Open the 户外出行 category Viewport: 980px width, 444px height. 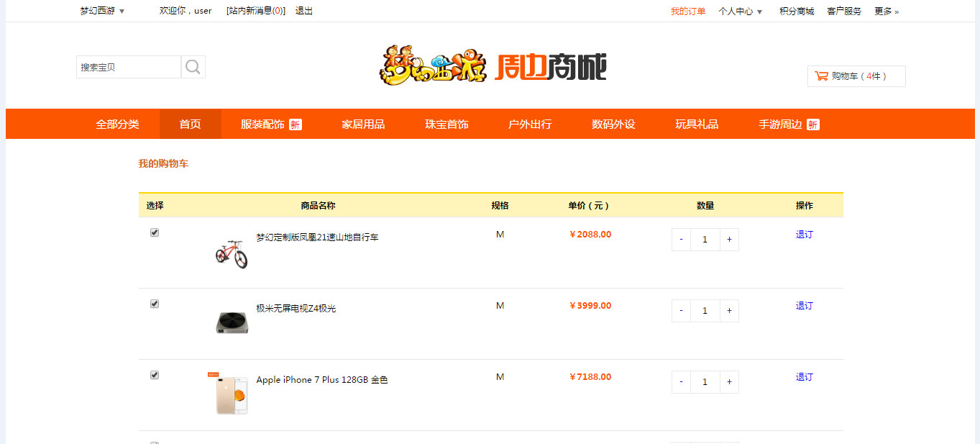tap(530, 124)
